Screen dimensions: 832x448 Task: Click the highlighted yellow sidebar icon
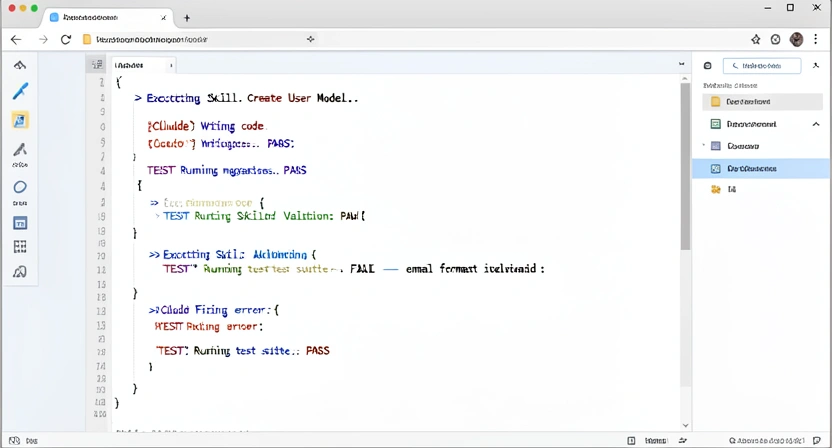[20, 120]
